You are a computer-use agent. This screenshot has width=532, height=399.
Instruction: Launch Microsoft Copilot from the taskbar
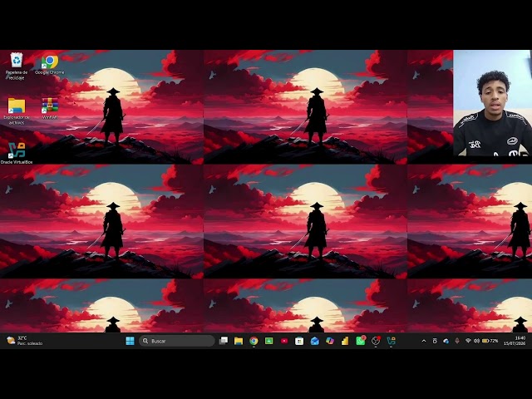coord(330,341)
